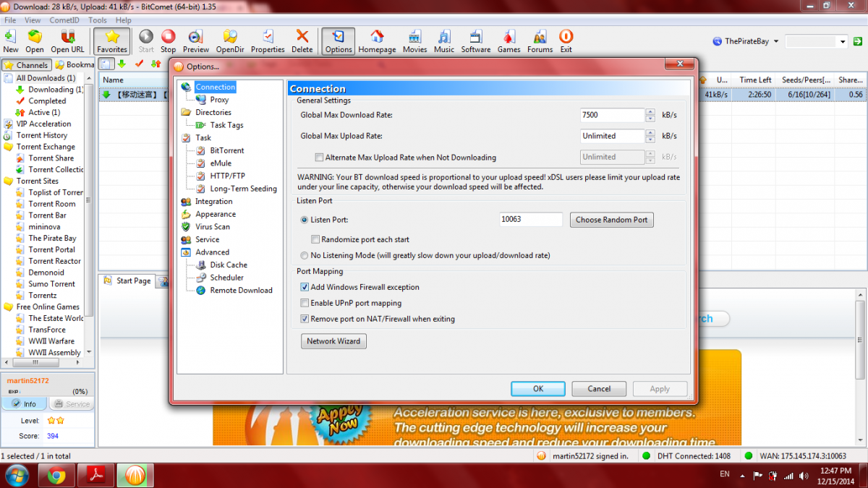Select Advanced in the Options tree
This screenshot has width=868, height=488.
pyautogui.click(x=212, y=252)
